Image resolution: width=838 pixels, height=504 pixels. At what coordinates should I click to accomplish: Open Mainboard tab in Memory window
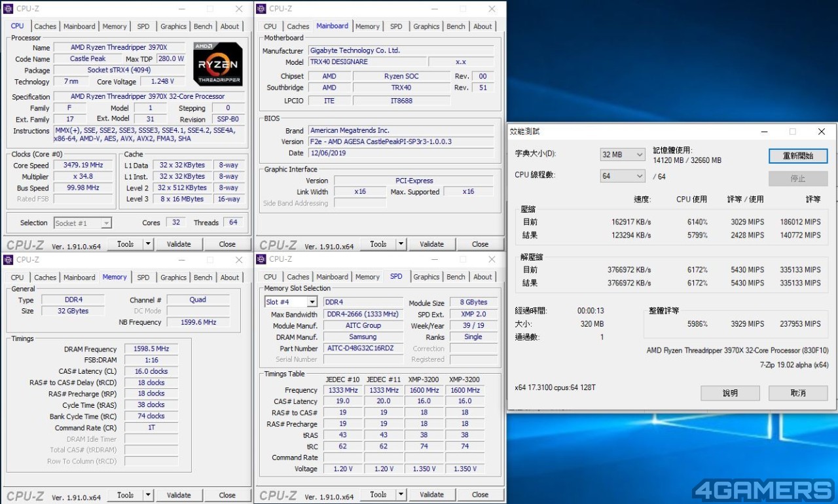[x=79, y=278]
